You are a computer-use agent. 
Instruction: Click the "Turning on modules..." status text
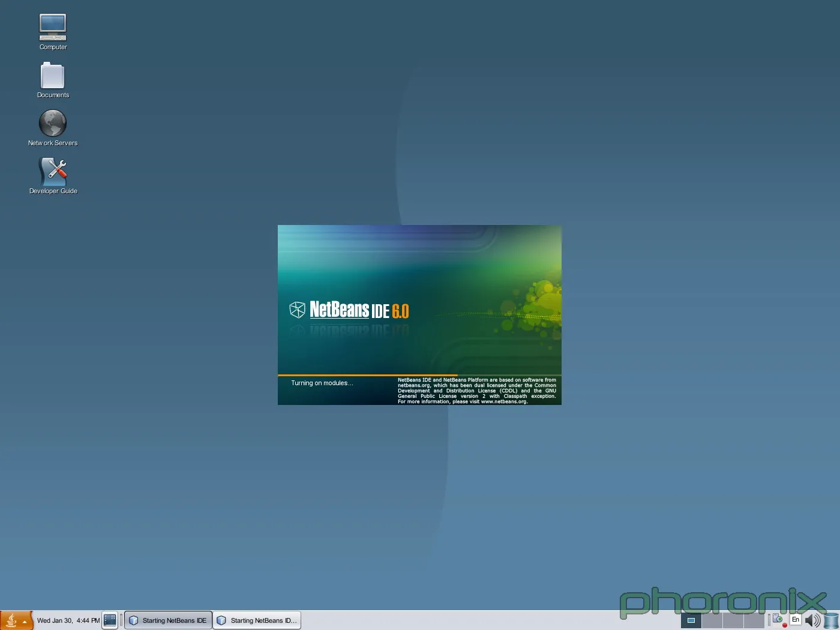(322, 383)
